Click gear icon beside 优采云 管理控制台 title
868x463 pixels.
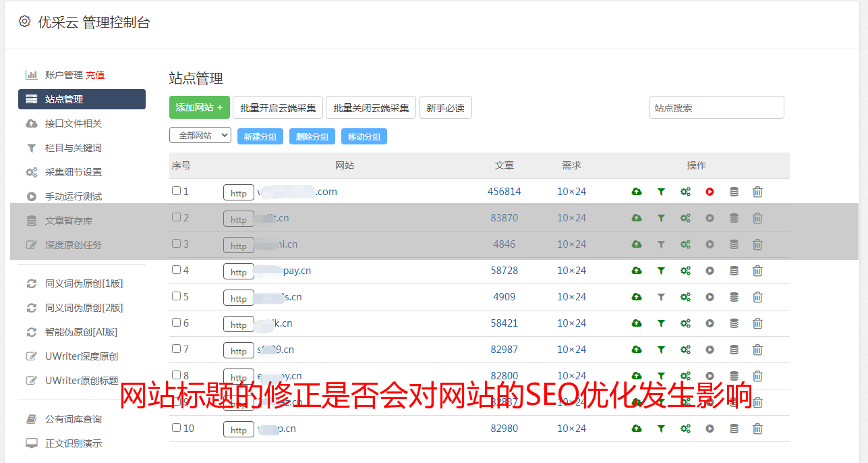pyautogui.click(x=24, y=22)
